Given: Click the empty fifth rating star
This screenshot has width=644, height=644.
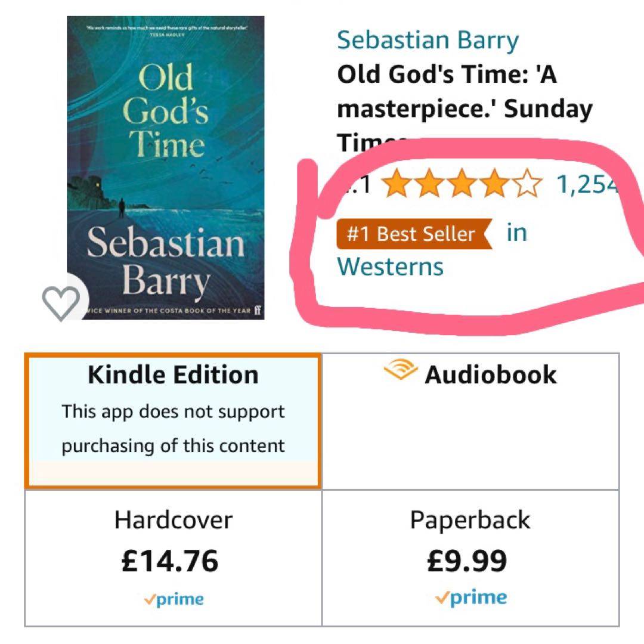Looking at the screenshot, I should click(x=528, y=185).
